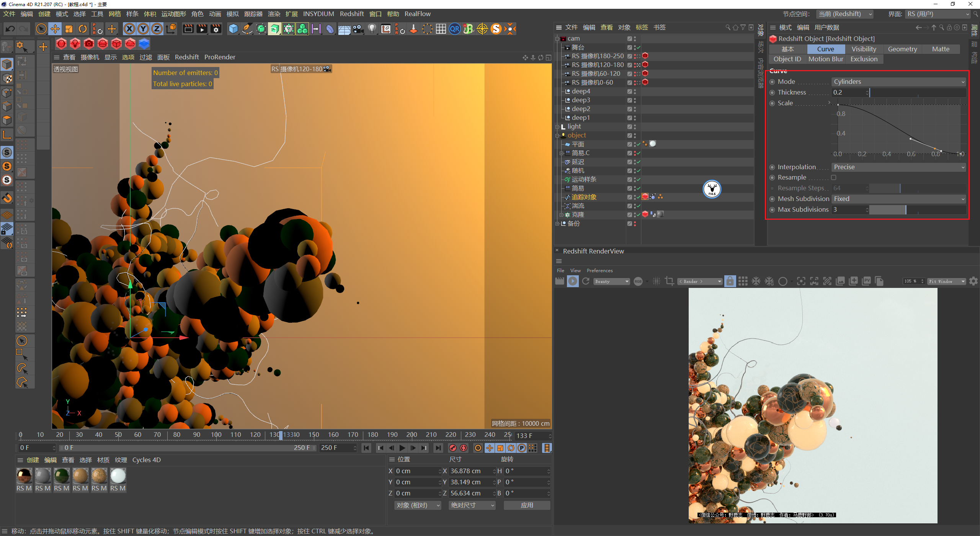Toggle 追踪对象 enable checkmark
The image size is (980, 536).
638,197
